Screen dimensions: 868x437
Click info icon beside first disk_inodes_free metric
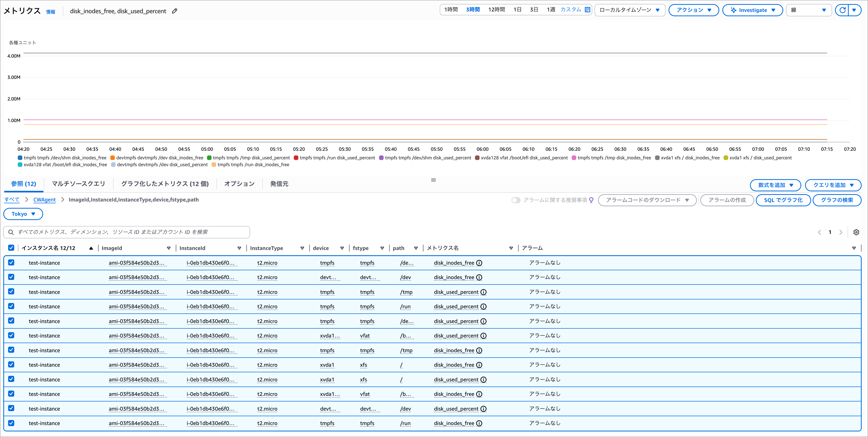coord(479,263)
